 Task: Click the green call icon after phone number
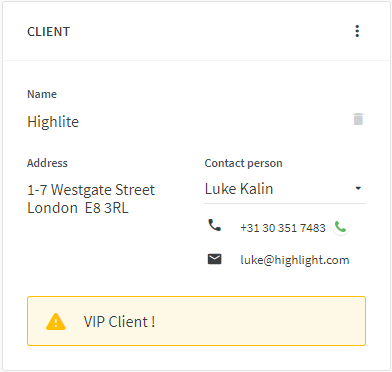coord(340,227)
